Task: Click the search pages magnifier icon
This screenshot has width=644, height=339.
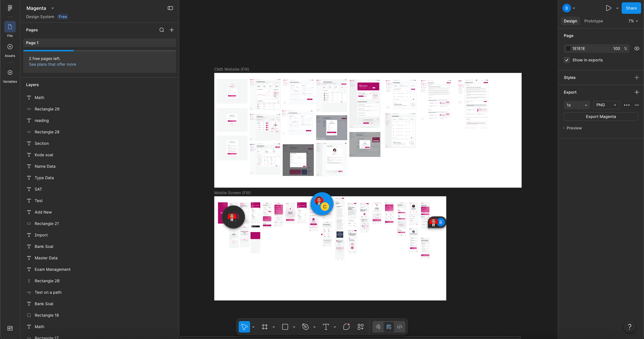Action: point(162,30)
